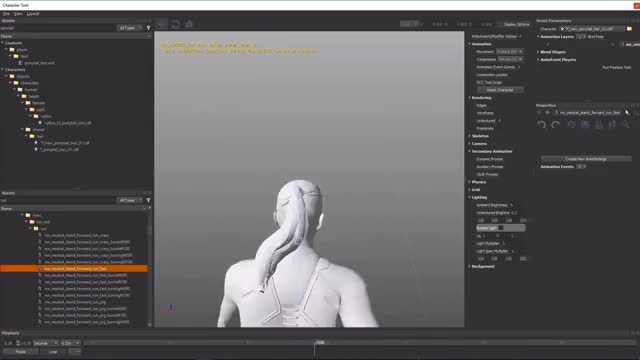The width and height of the screenshot is (640, 360).
Task: Toggle the Edges rendering option
Action: pyautogui.click(x=482, y=105)
